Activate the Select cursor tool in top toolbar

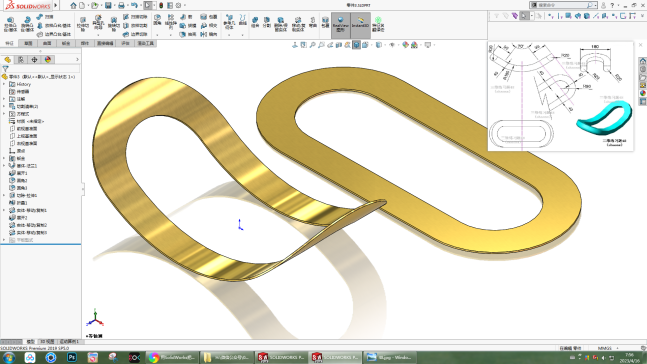click(148, 5)
